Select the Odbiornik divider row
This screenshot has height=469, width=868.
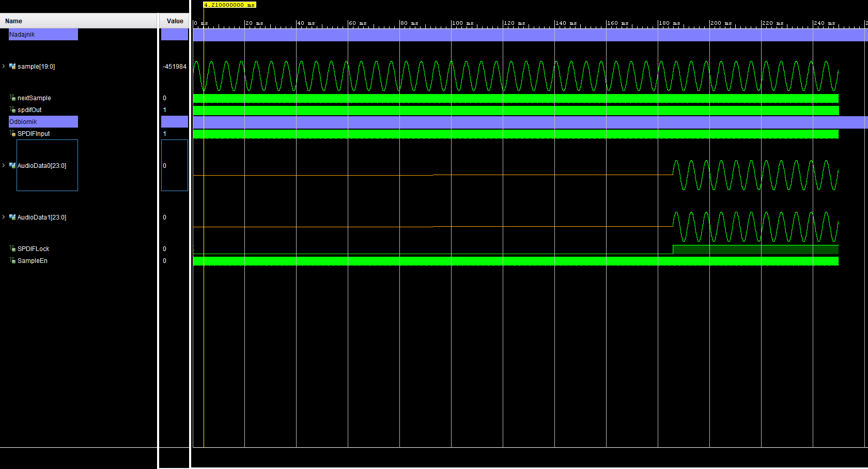pyautogui.click(x=43, y=122)
